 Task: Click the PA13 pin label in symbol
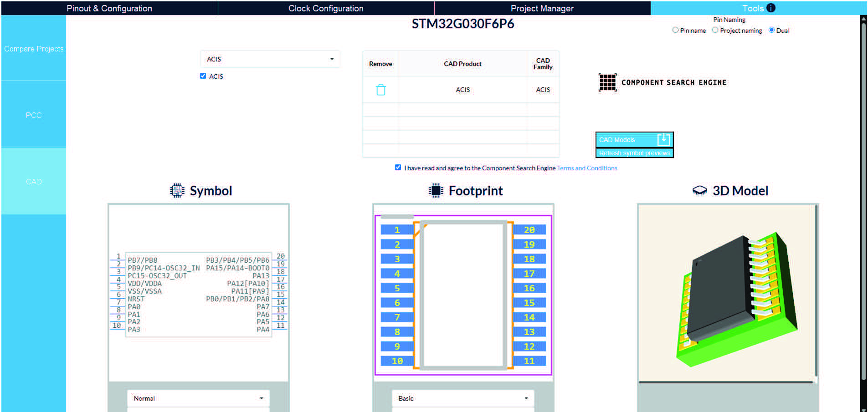click(x=261, y=276)
